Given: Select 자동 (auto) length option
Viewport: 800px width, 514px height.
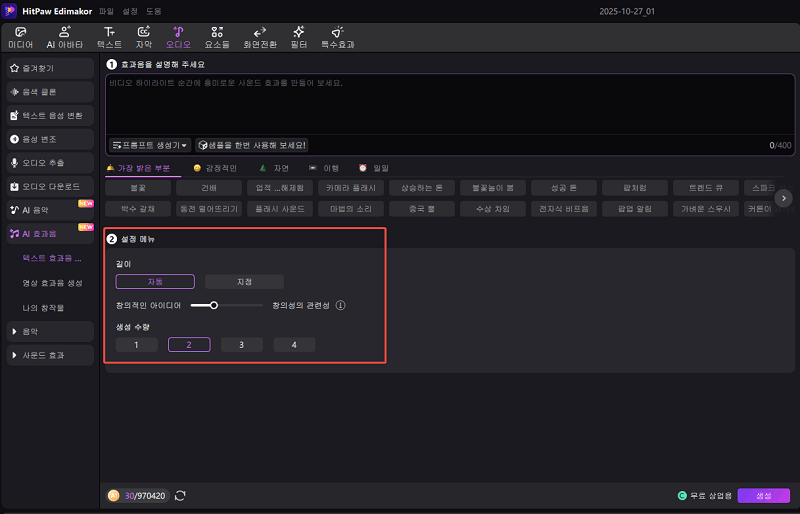Looking at the screenshot, I should point(154,282).
